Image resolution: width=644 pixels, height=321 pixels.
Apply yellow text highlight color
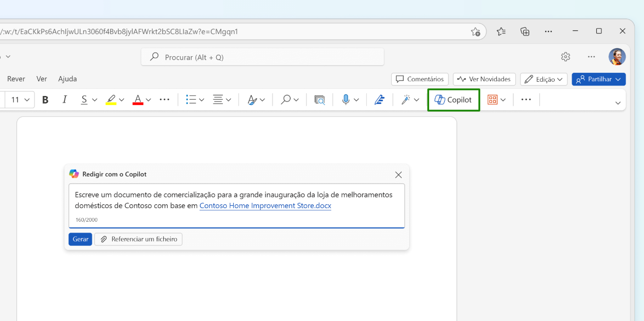point(111,100)
